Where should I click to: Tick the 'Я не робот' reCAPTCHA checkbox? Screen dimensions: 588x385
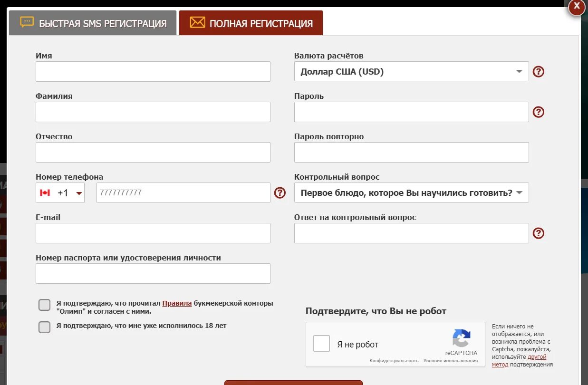pyautogui.click(x=322, y=344)
